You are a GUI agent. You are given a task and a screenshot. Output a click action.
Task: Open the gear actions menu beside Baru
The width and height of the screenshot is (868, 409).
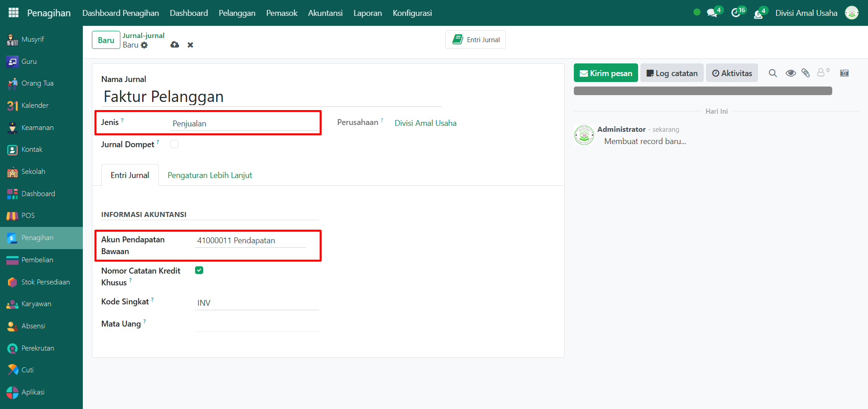144,45
